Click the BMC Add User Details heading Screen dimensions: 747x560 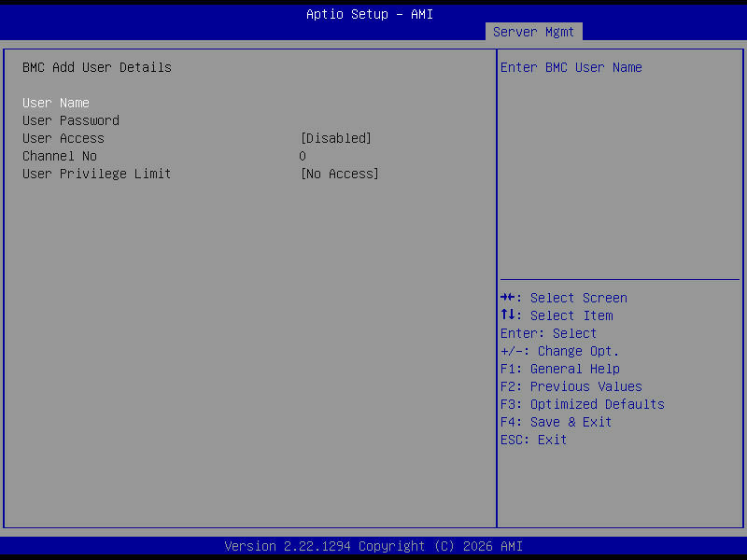[97, 67]
